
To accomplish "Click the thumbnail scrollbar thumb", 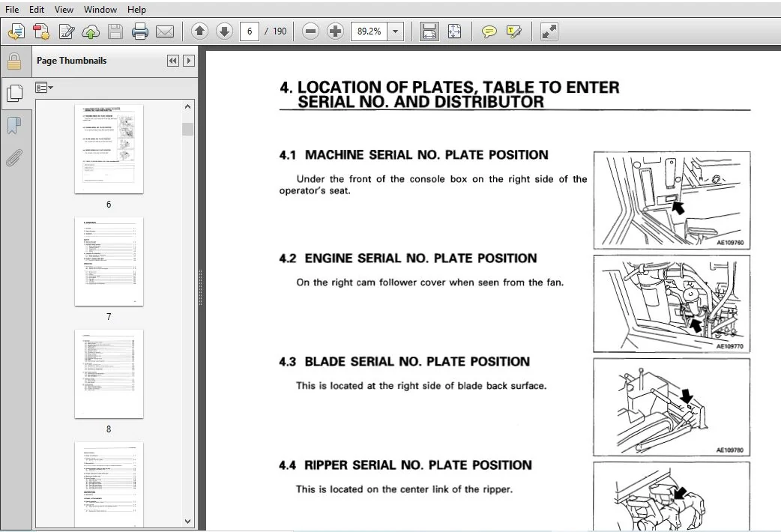I will click(x=188, y=129).
